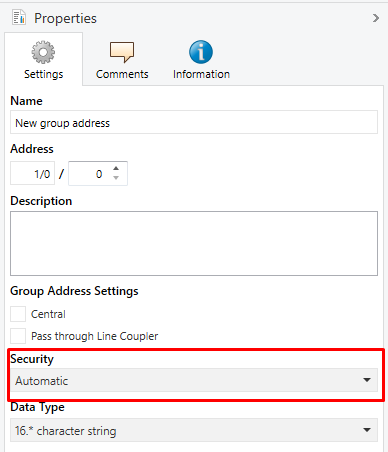The width and height of the screenshot is (388, 452).
Task: Decrease address with the down spinner arrow
Action: 116,178
